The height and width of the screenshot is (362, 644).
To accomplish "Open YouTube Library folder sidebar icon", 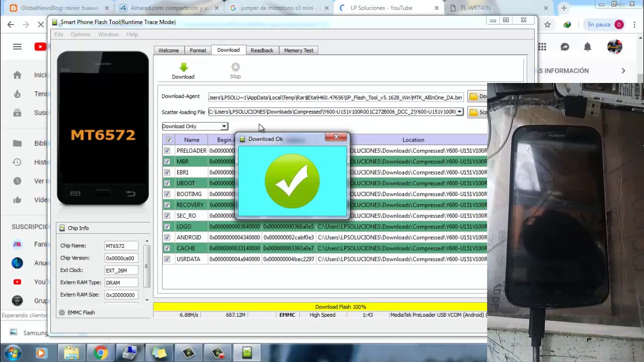I will point(17,143).
